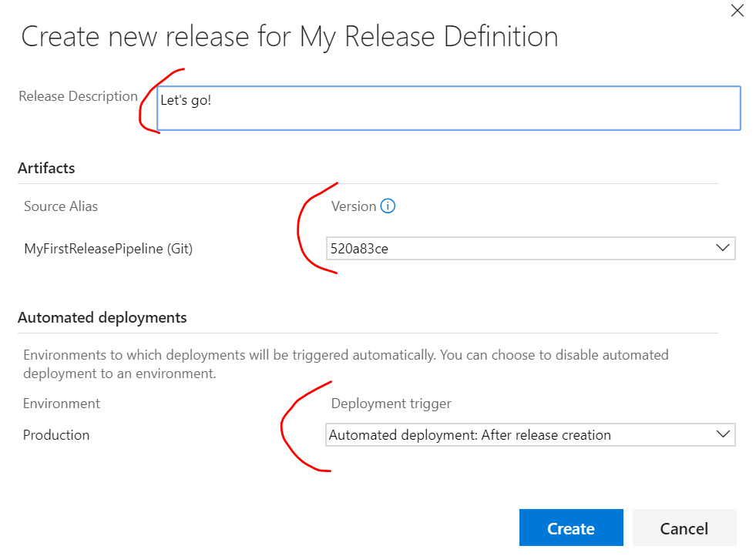This screenshot has height=556, width=756.
Task: Open the Automated deployment trigger dropdown for Production
Action: 529,435
